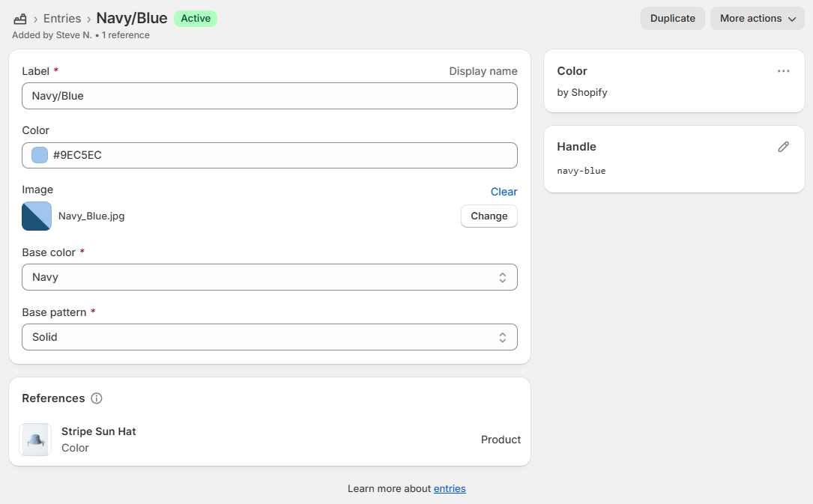Image resolution: width=813 pixels, height=504 pixels.
Task: Clear the selected image
Action: coord(504,192)
